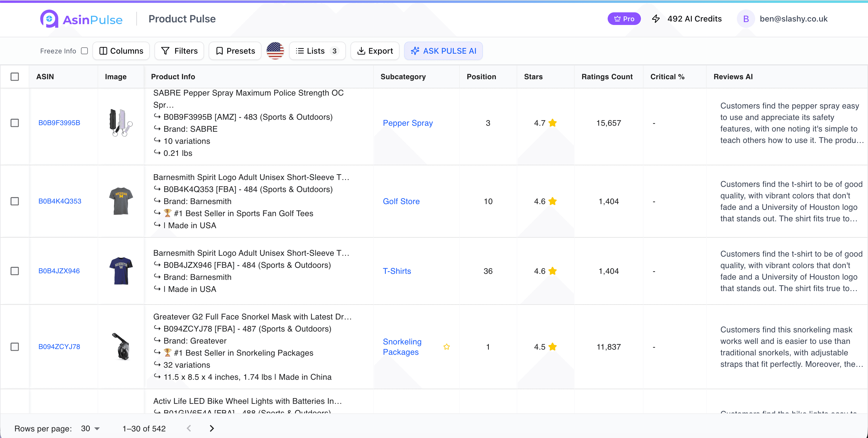Screen dimensions: 868x438
Task: Open the Lists menu
Action: (317, 51)
